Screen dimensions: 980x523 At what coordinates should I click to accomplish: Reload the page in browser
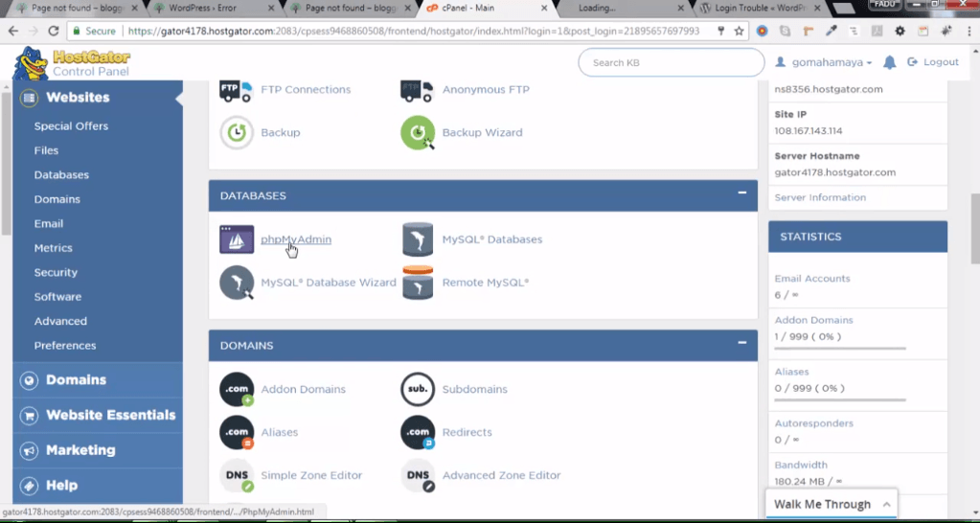tap(53, 31)
